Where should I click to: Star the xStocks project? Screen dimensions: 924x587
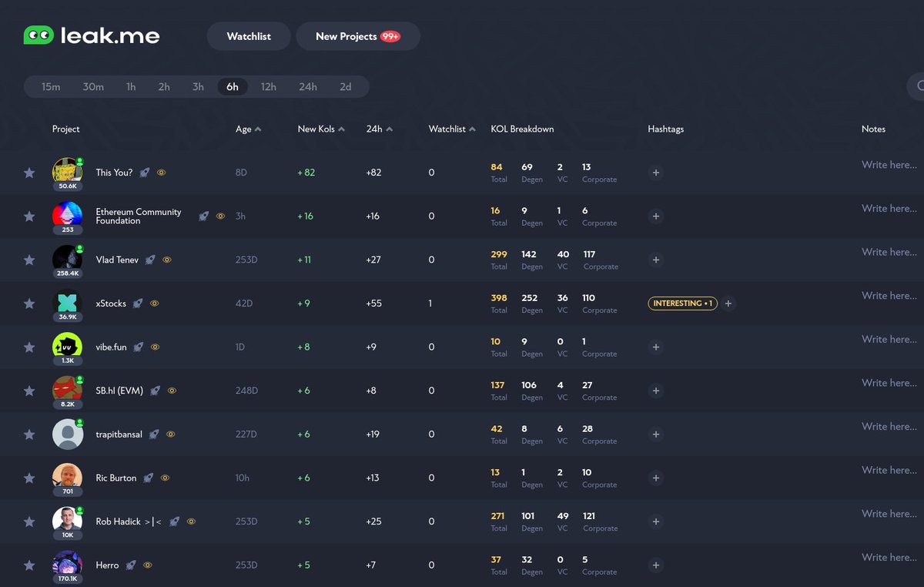click(x=29, y=304)
